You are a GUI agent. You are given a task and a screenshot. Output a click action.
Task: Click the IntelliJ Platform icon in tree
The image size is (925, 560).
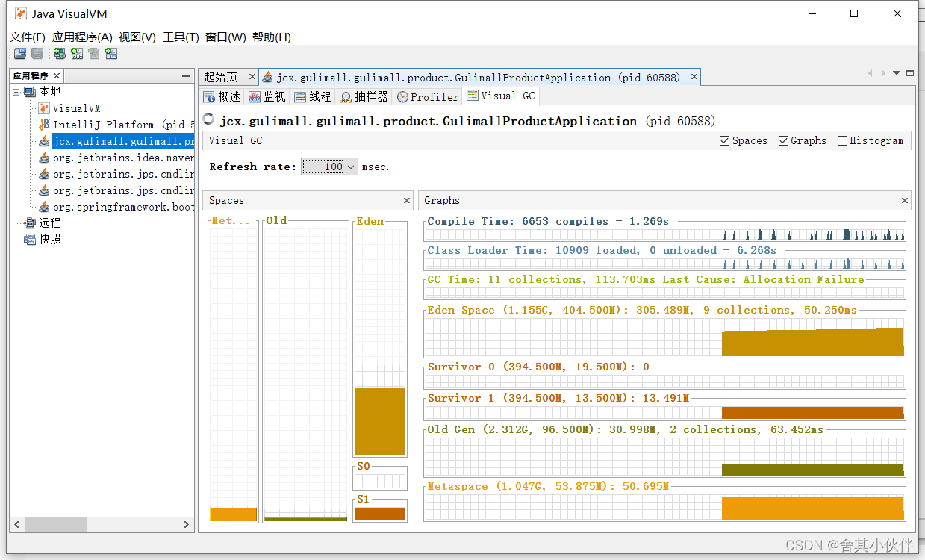[x=44, y=125]
